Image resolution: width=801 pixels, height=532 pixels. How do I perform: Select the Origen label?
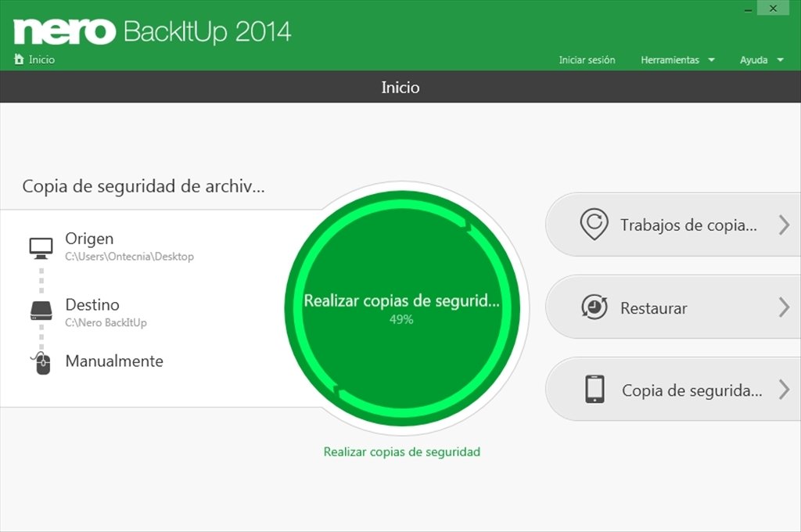click(x=89, y=239)
